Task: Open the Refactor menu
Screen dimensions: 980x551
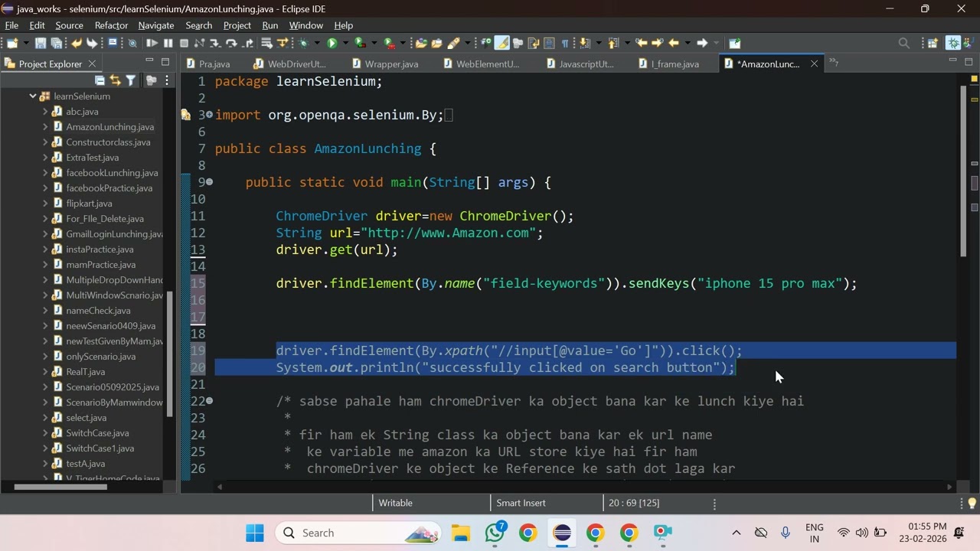Action: [x=111, y=25]
